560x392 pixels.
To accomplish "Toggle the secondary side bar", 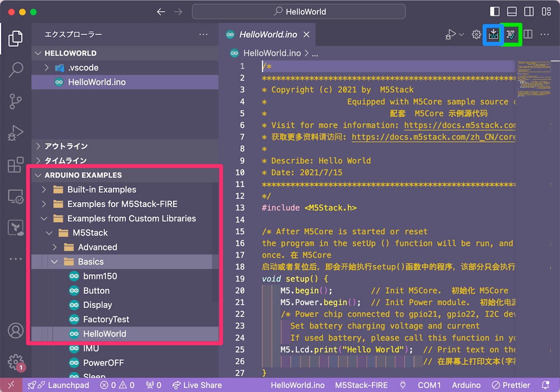I will [x=528, y=12].
